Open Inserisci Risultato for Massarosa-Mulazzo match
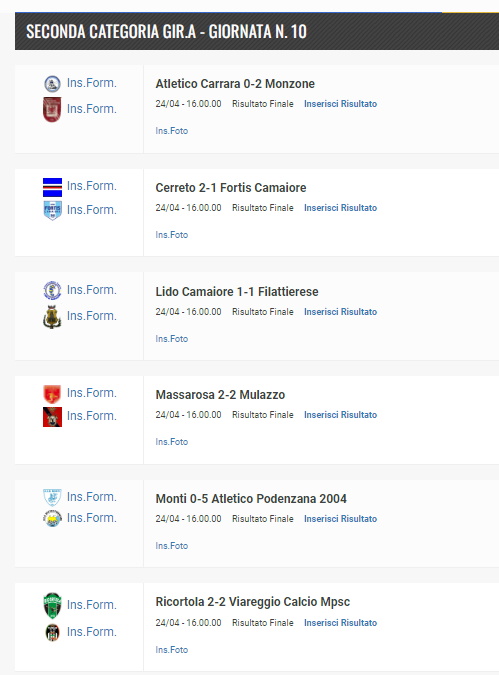Viewport: 499px width, 675px height. pyautogui.click(x=340, y=415)
